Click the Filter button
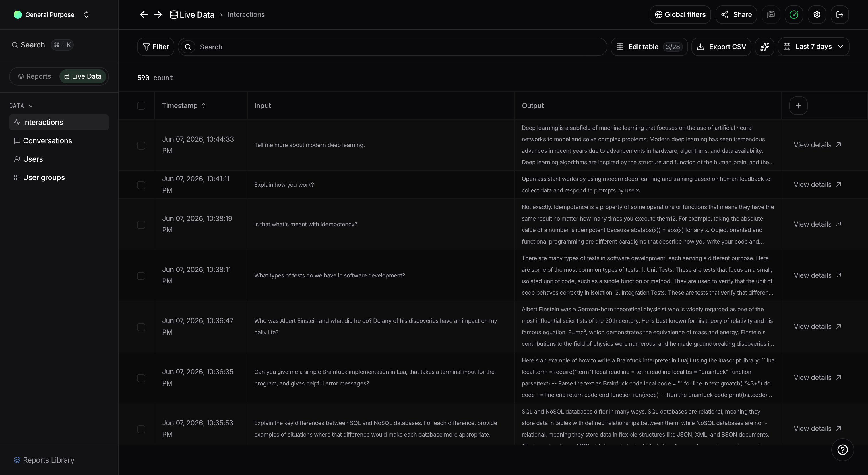The height and width of the screenshot is (475, 868). coord(156,47)
